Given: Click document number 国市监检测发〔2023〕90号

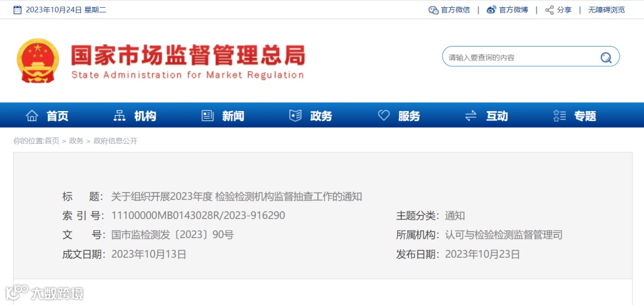Looking at the screenshot, I should (172, 235).
